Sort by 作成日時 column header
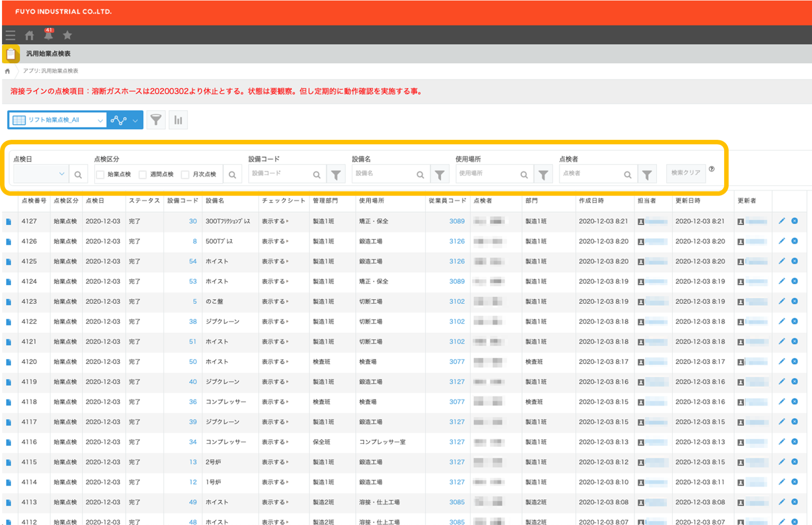812x525 pixels. tap(591, 201)
